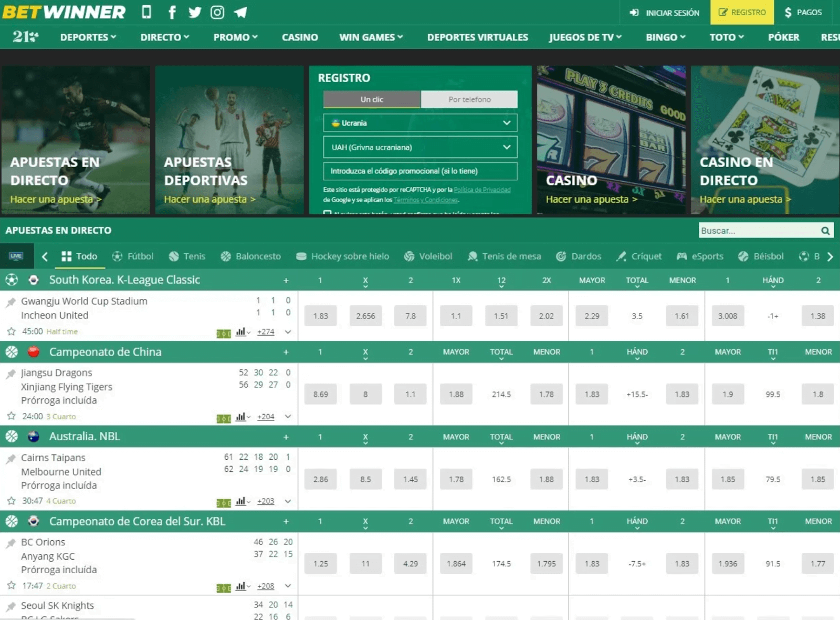The width and height of the screenshot is (840, 620).
Task: Open the Política de Privacidad link
Action: point(482,190)
